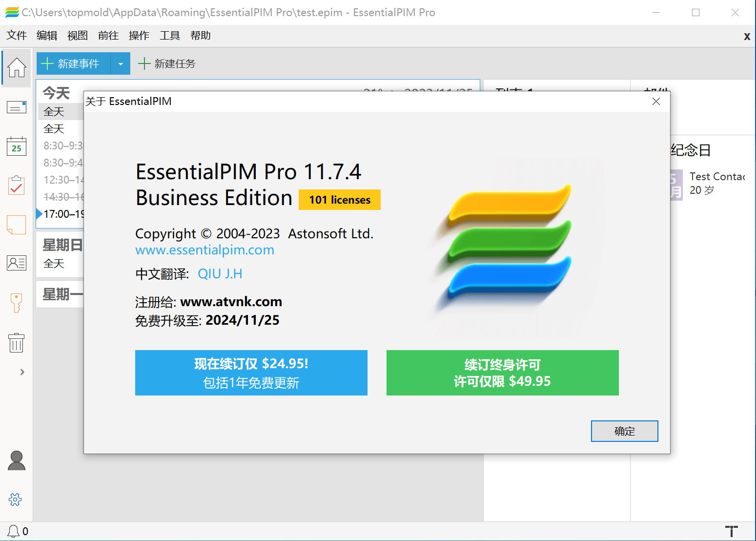Open the 前往 menu
The height and width of the screenshot is (541, 756).
[108, 36]
